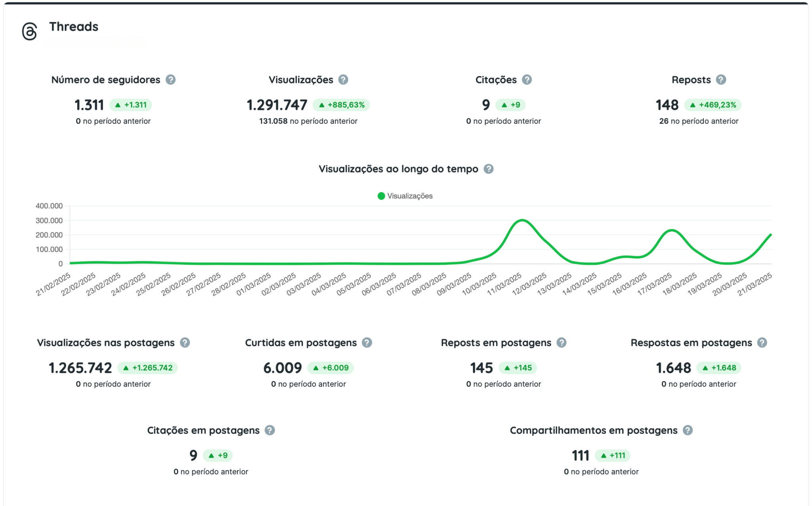Click the +1.648 change badge
Viewport: 812px width, 506px height.
tap(719, 368)
